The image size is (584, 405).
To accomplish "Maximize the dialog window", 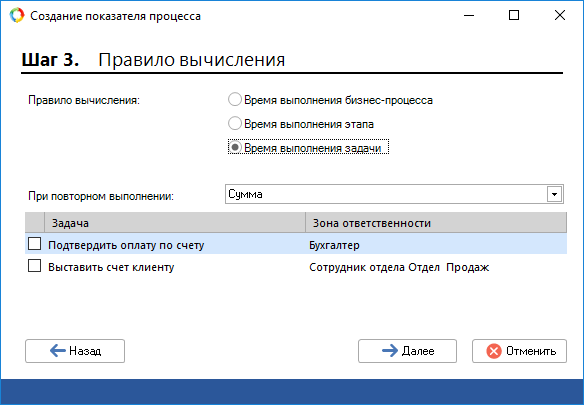I will pos(514,16).
